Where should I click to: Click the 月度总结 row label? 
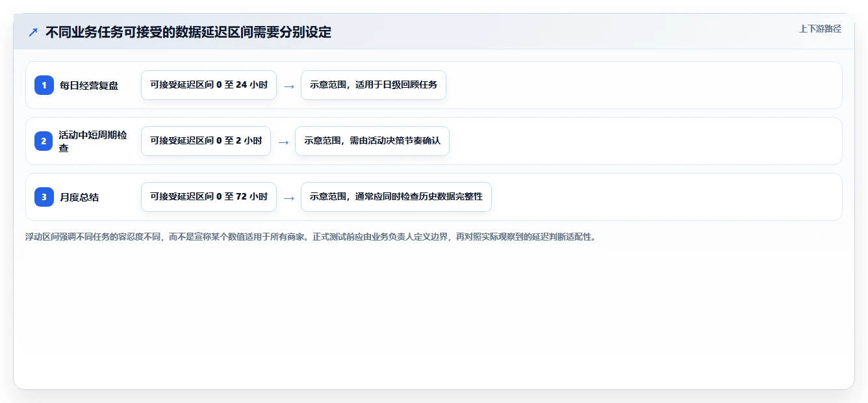[x=79, y=197]
